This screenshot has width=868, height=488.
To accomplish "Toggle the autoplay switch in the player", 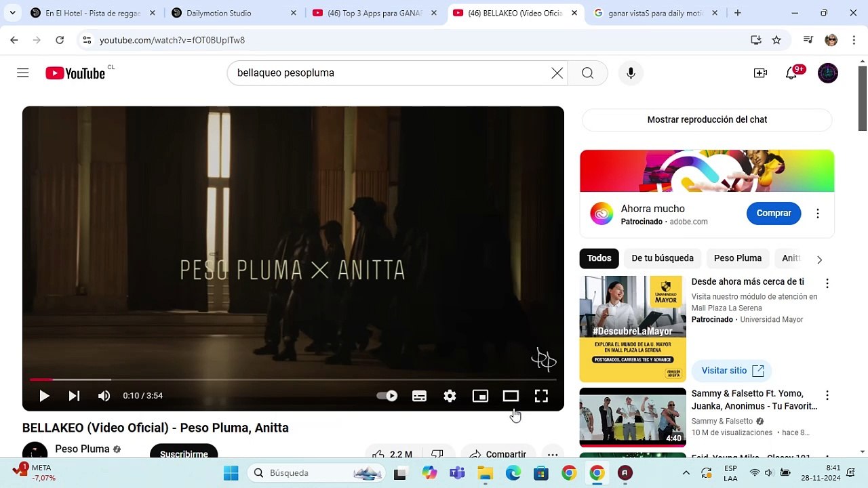I will (387, 396).
